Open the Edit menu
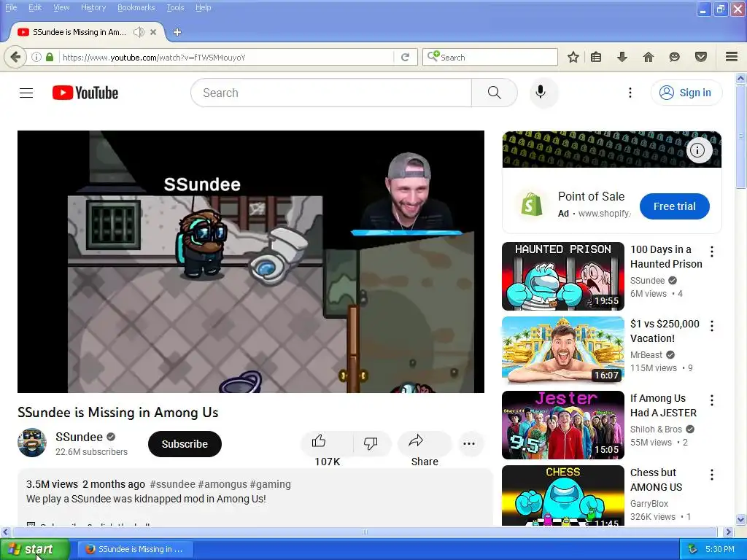The height and width of the screenshot is (560, 747). 35,7
